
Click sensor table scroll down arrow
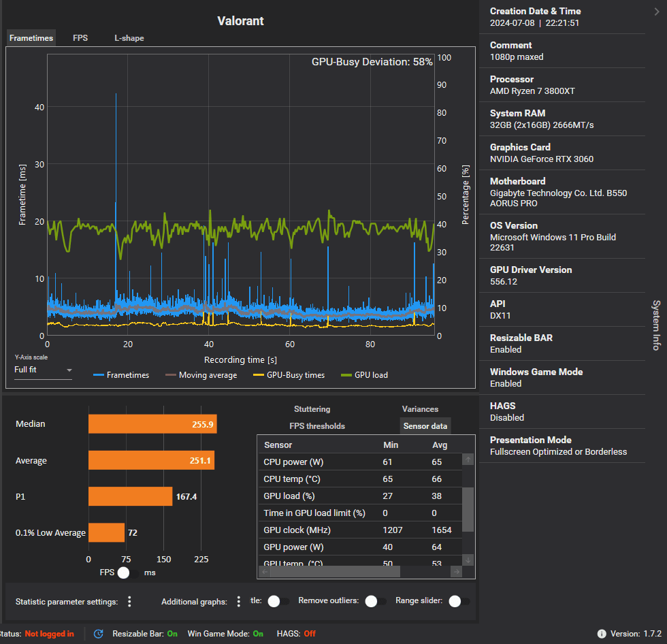(468, 560)
